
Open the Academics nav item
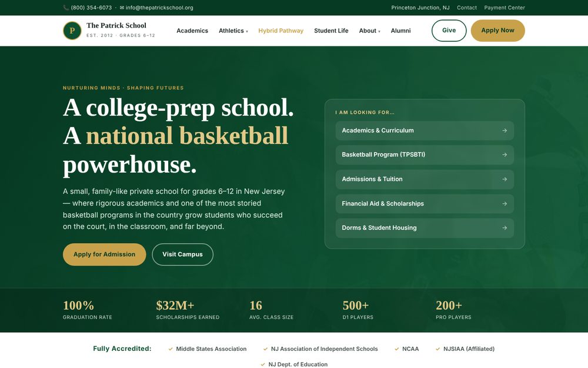[192, 31]
